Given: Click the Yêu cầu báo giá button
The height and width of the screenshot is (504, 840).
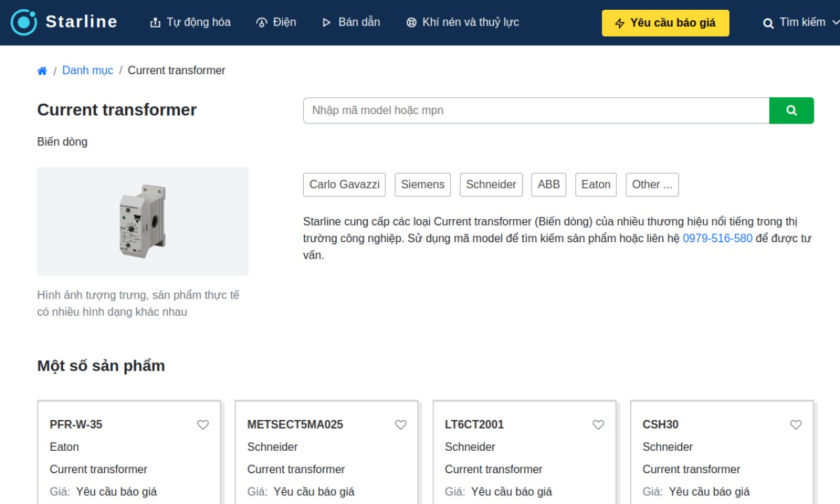Looking at the screenshot, I should (665, 23).
